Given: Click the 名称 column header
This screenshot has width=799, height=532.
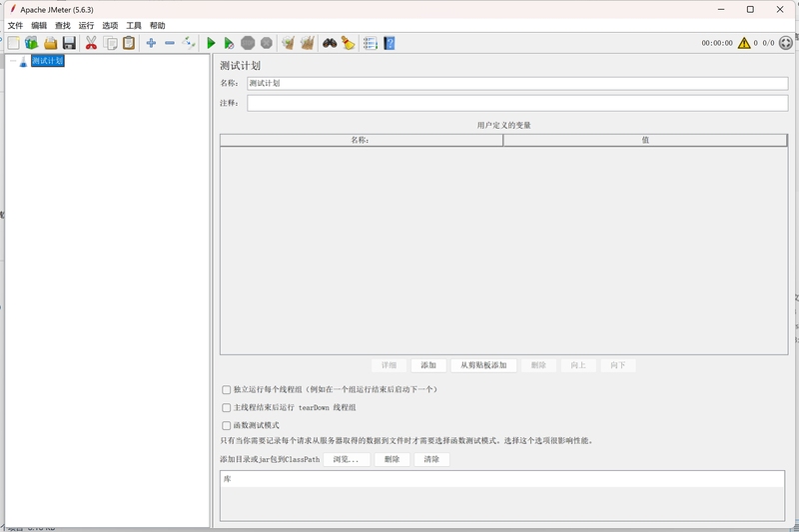Looking at the screenshot, I should pyautogui.click(x=362, y=140).
